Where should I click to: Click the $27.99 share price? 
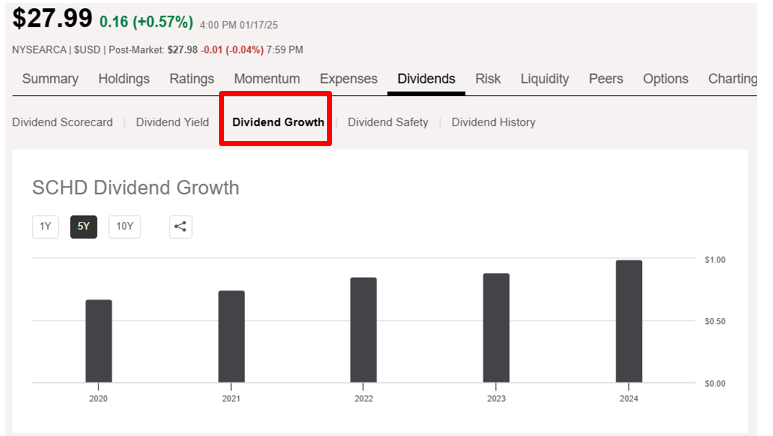pos(52,18)
